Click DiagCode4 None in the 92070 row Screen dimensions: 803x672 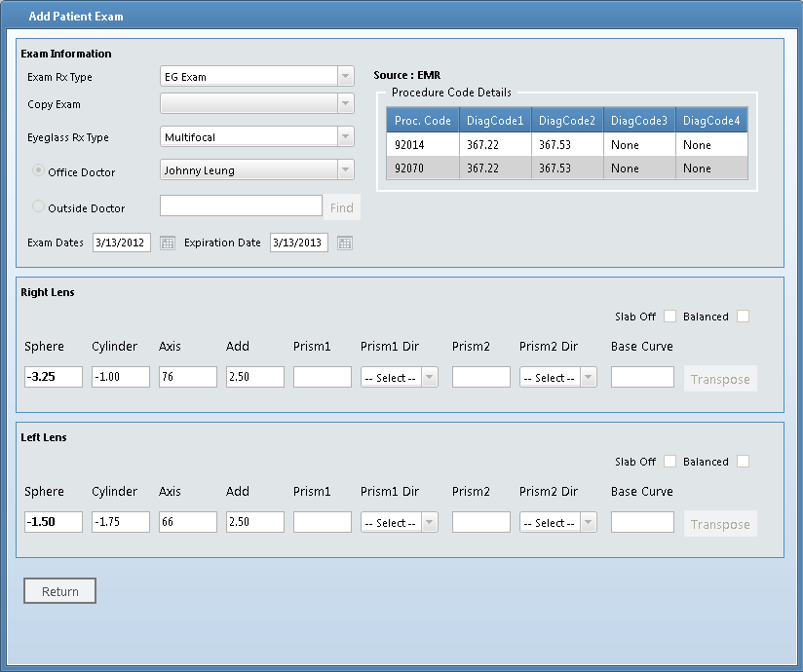click(711, 168)
